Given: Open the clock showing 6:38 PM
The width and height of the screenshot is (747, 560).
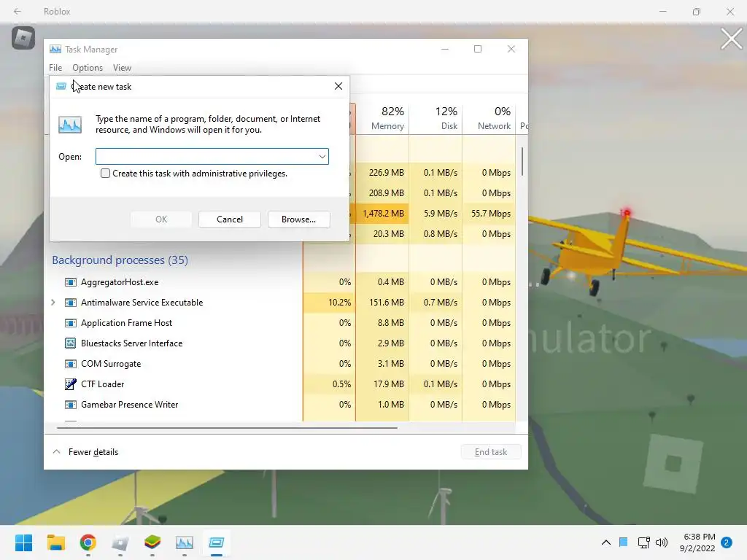Looking at the screenshot, I should [x=697, y=542].
